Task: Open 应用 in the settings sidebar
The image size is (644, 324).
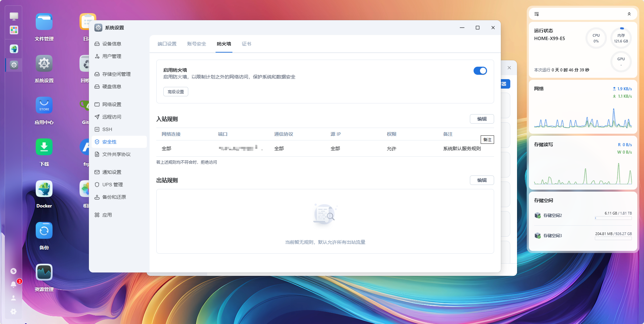Action: [x=119, y=215]
